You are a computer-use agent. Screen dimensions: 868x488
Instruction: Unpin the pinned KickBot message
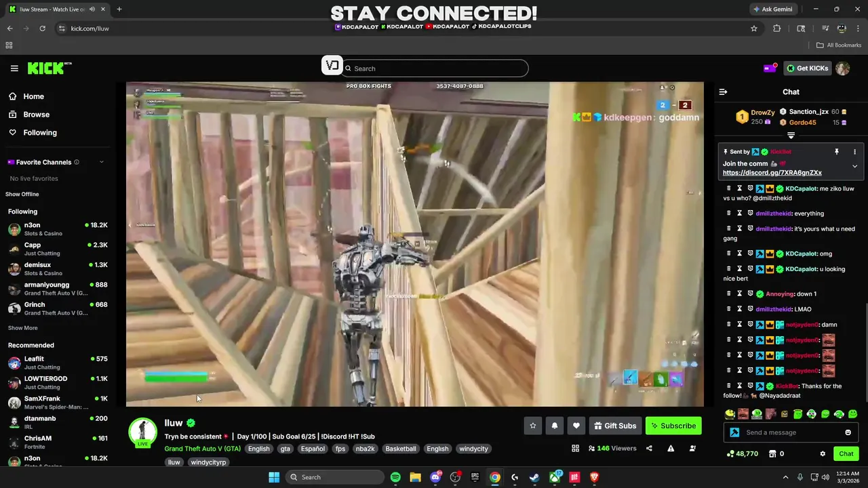click(837, 152)
